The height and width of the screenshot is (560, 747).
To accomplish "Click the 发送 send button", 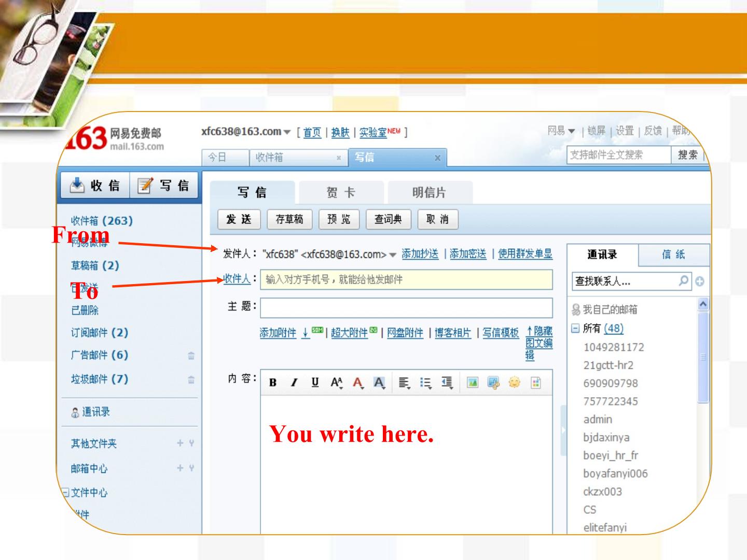I will (239, 219).
